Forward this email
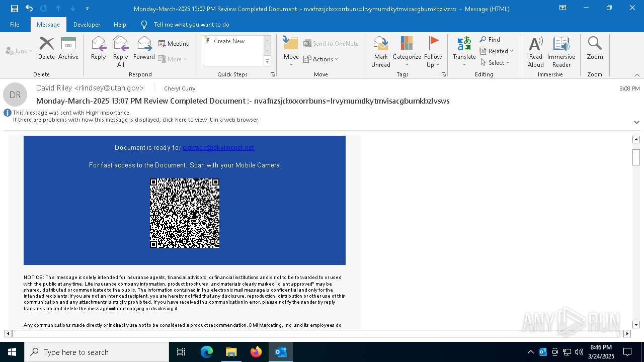 [144, 48]
